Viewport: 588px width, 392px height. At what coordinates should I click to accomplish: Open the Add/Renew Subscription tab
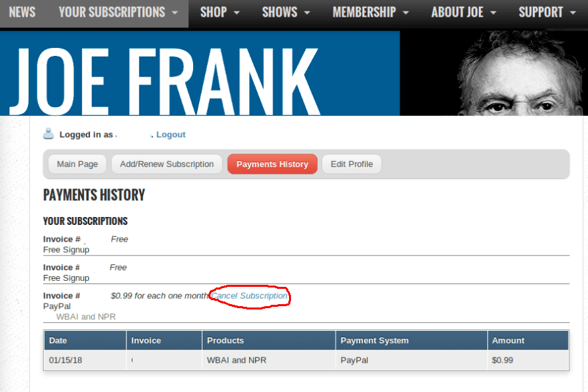(167, 164)
